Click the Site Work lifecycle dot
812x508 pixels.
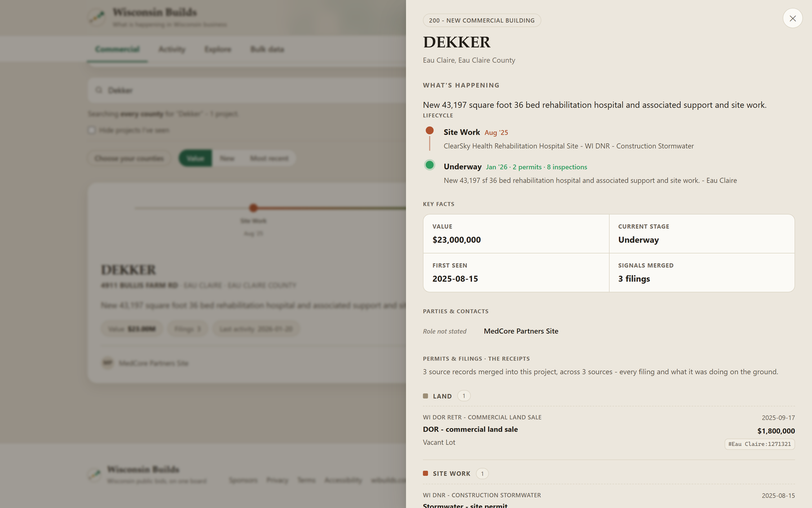[x=430, y=130]
